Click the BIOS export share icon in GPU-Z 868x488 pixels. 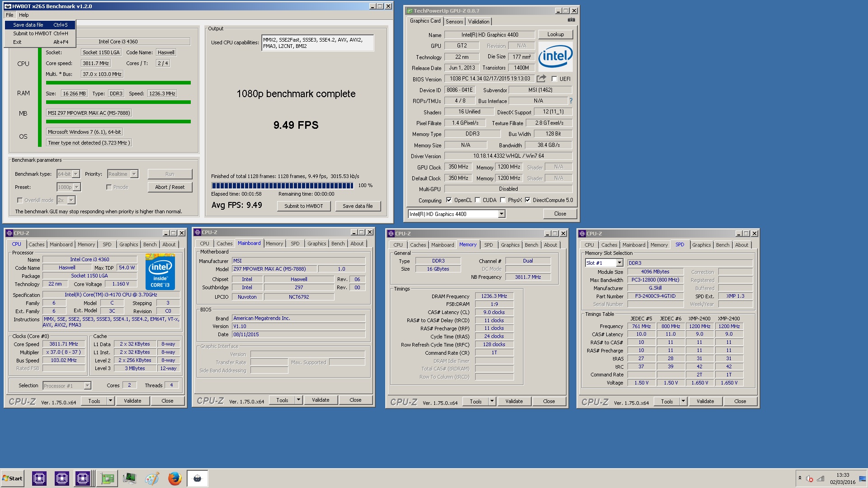541,78
